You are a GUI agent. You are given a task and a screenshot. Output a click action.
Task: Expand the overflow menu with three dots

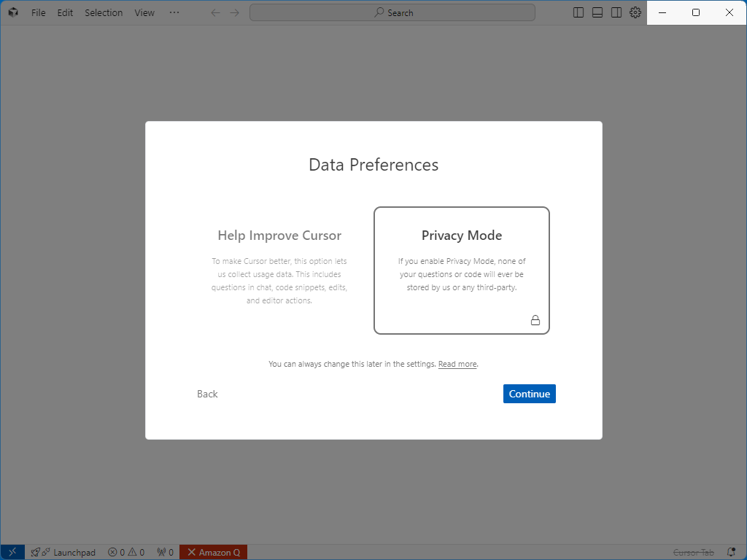[x=174, y=12]
